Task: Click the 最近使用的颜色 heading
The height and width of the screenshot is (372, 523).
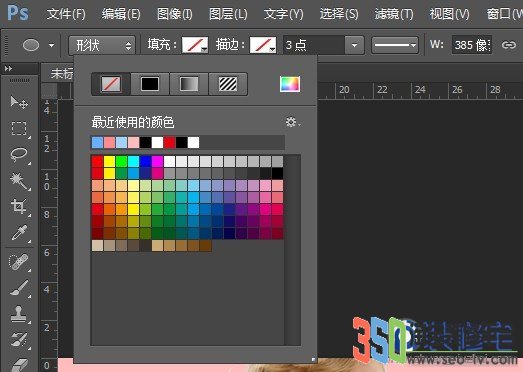Action: [133, 122]
